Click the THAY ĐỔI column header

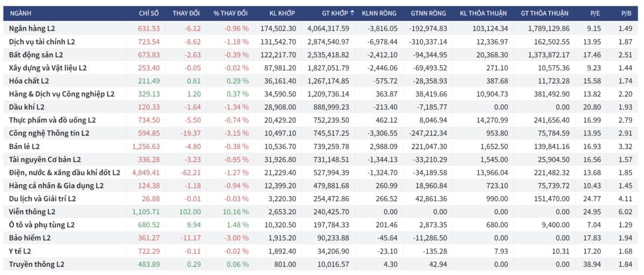[x=187, y=13]
